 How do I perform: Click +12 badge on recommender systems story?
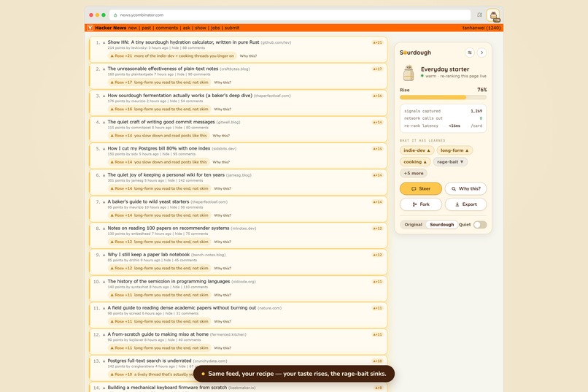click(x=377, y=228)
